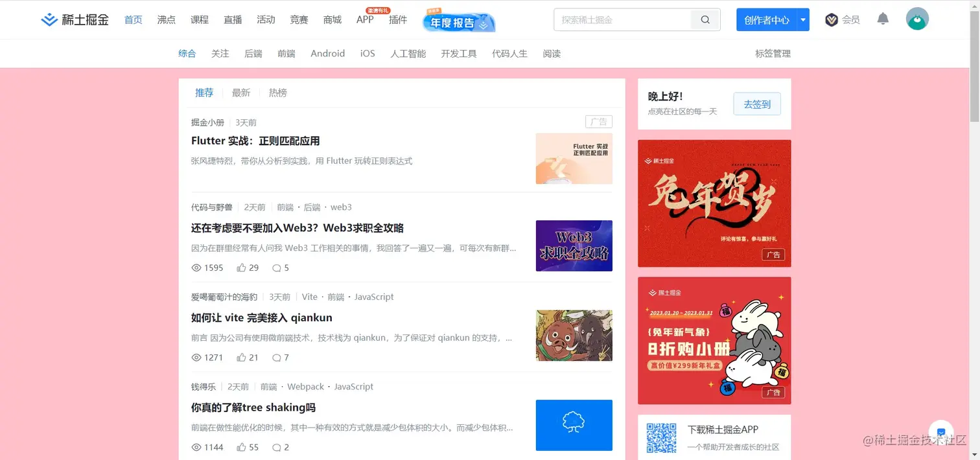
Task: Open 标签管理 link
Action: tap(773, 53)
